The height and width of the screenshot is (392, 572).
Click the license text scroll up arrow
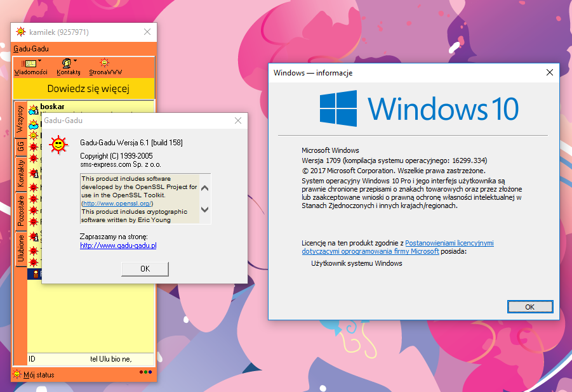click(204, 188)
